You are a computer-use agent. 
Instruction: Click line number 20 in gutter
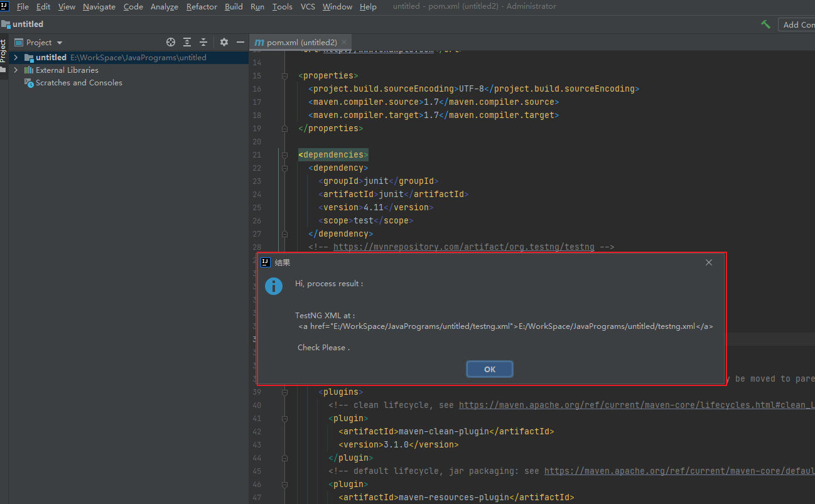click(256, 141)
